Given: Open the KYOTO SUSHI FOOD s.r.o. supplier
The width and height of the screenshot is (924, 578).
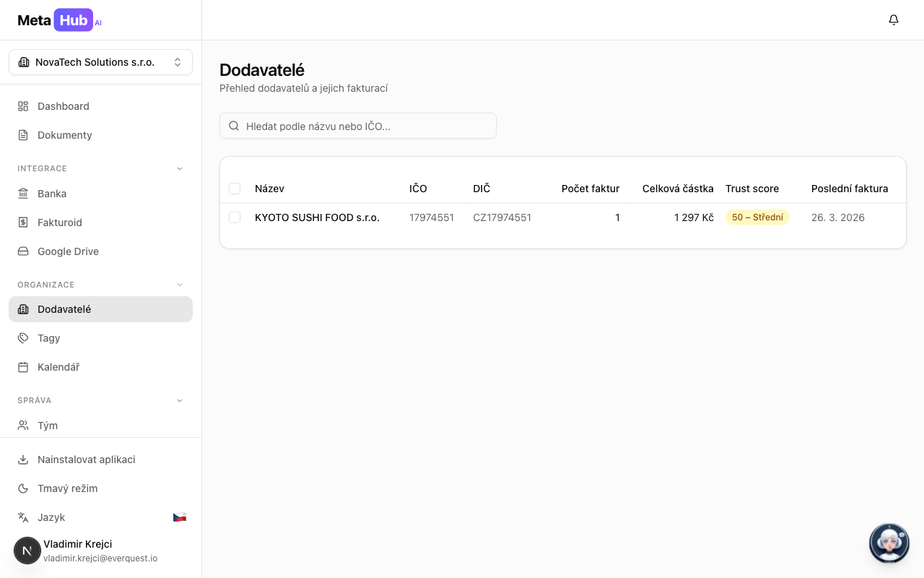Looking at the screenshot, I should 317,217.
